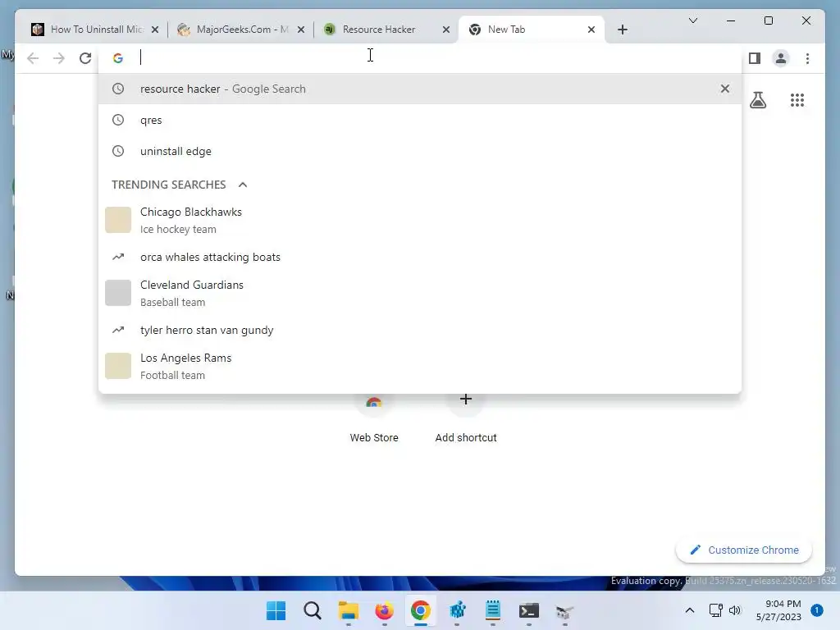
Task: Open taskbar Search
Action: (x=313, y=610)
